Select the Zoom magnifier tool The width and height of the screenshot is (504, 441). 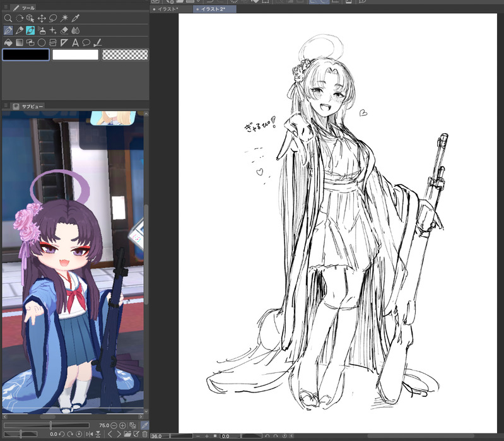[x=8, y=18]
